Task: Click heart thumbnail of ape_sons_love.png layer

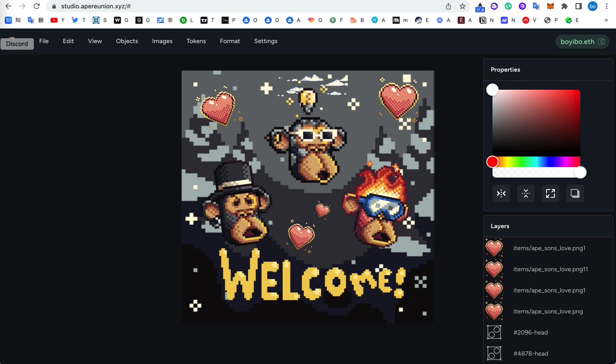Action: click(x=494, y=311)
